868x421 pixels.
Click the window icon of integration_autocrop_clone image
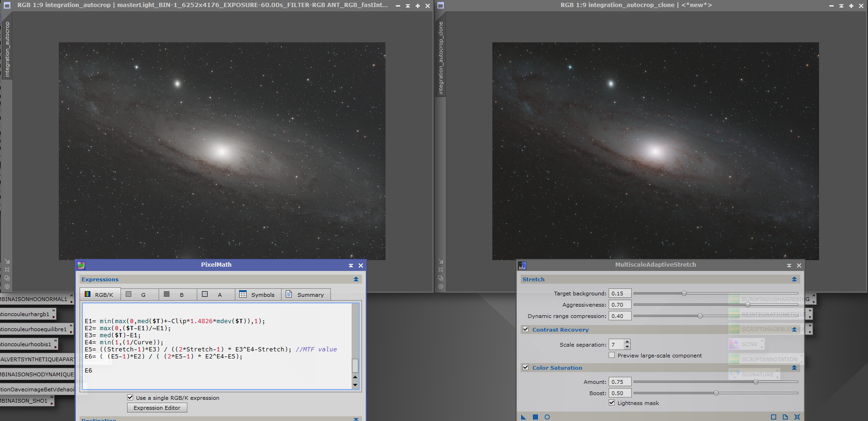(x=441, y=5)
